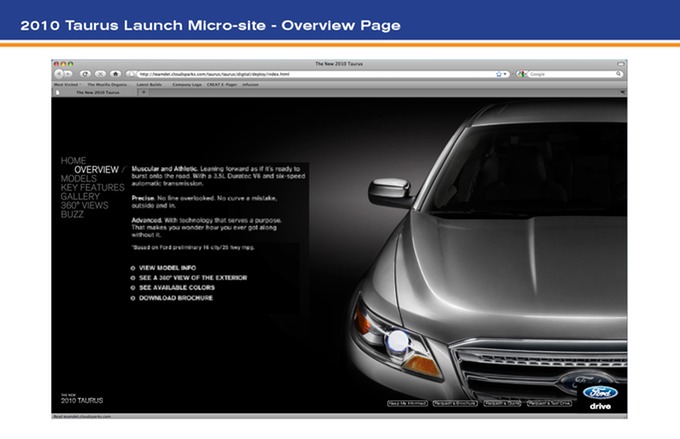
Task: Click the Advanced paragraph text
Action: pos(206,227)
